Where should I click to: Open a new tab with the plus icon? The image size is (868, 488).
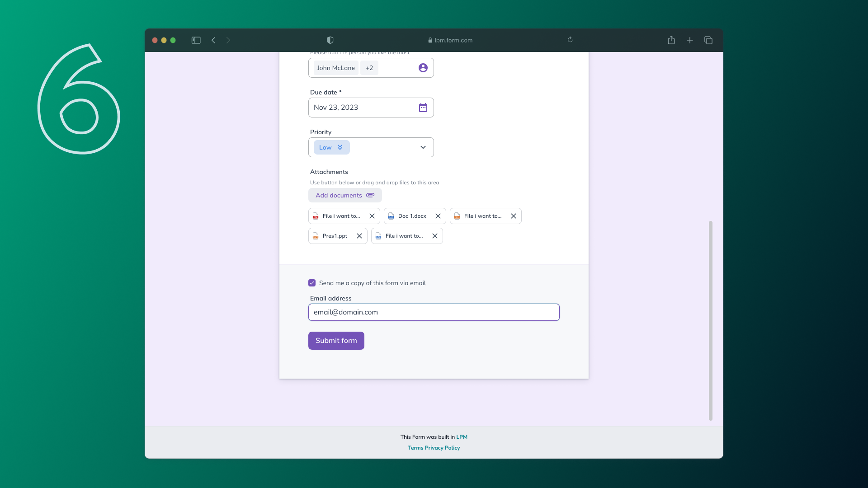coord(690,40)
